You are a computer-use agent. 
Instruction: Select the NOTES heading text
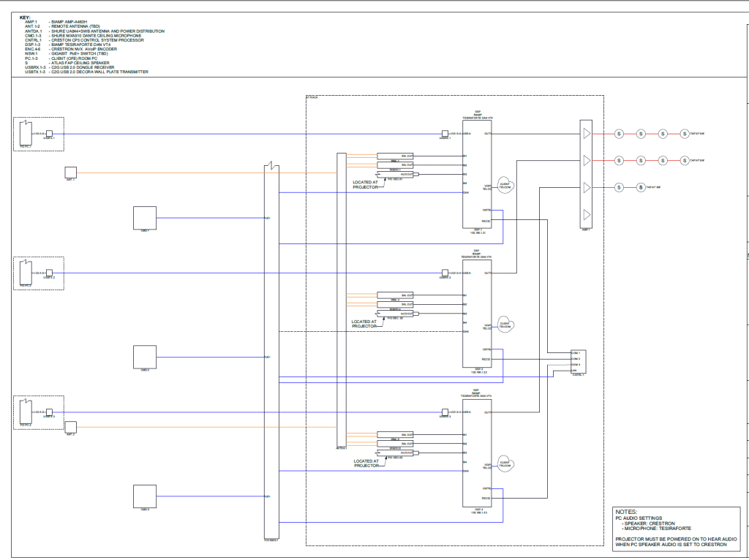pyautogui.click(x=627, y=512)
